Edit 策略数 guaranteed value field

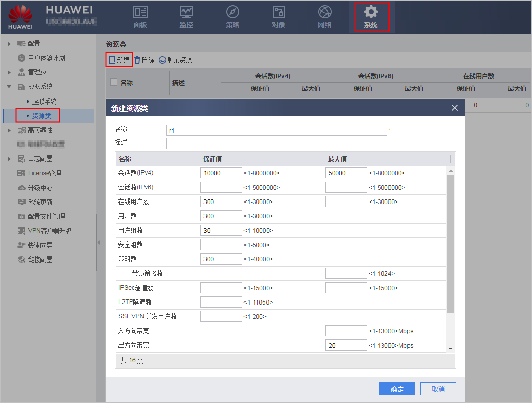pyautogui.click(x=221, y=259)
